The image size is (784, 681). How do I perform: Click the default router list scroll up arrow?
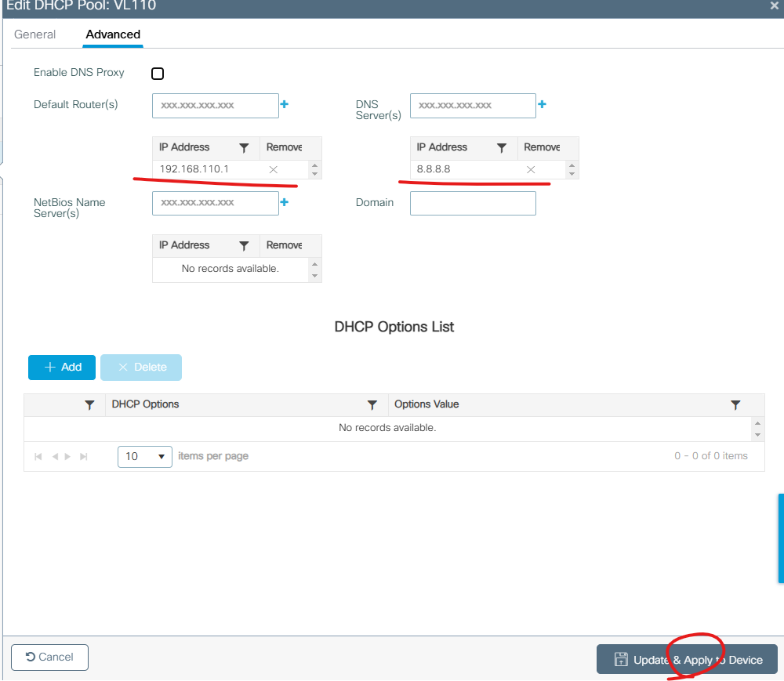pyautogui.click(x=315, y=165)
